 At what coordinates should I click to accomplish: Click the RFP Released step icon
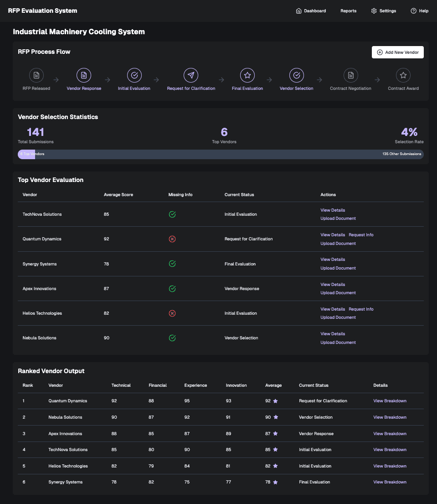pos(36,75)
